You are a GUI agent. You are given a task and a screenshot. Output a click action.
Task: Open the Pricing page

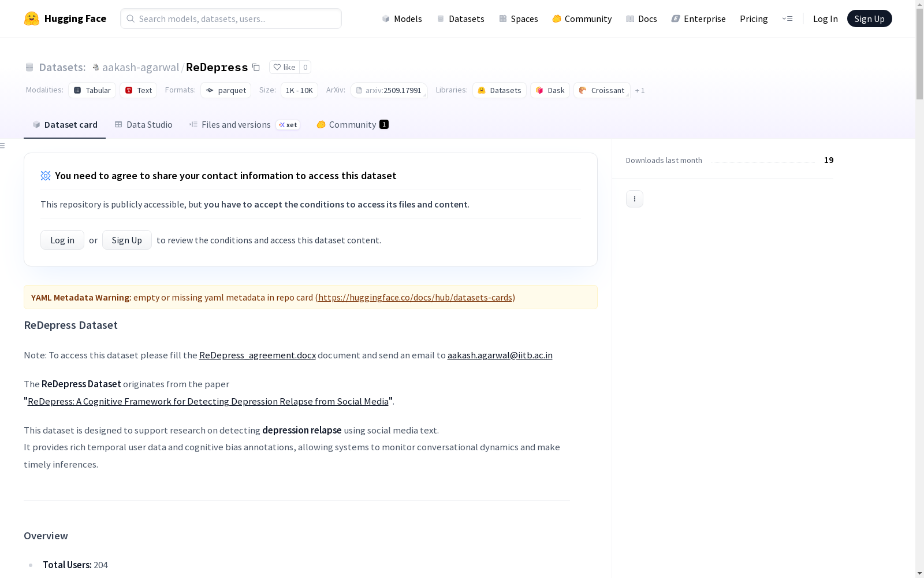tap(754, 18)
